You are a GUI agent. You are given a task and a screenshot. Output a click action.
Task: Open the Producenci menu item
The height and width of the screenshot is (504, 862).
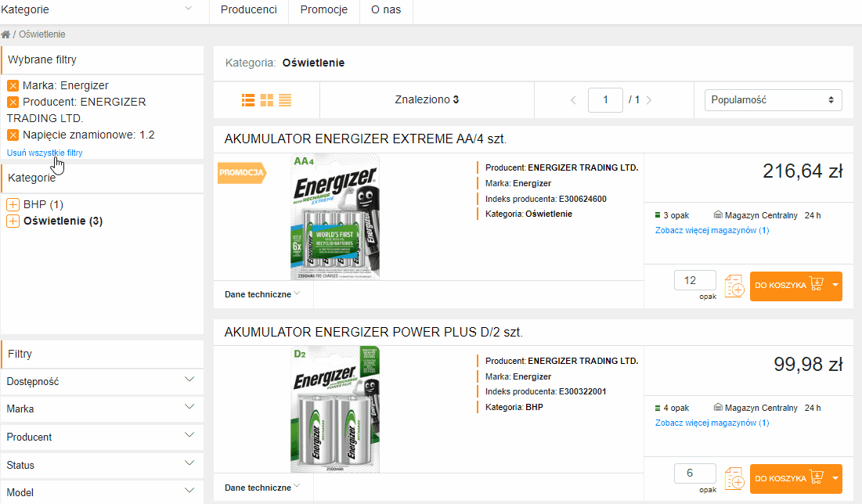248,10
